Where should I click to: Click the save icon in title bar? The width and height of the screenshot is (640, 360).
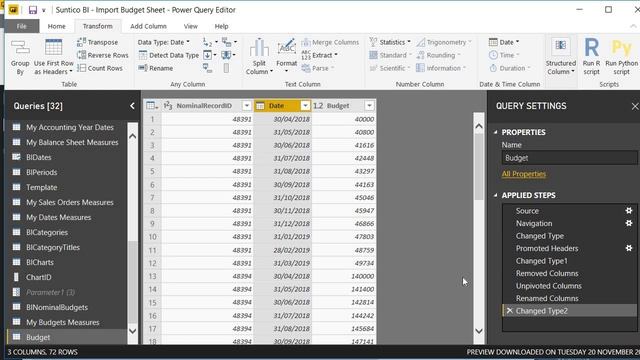point(33,10)
